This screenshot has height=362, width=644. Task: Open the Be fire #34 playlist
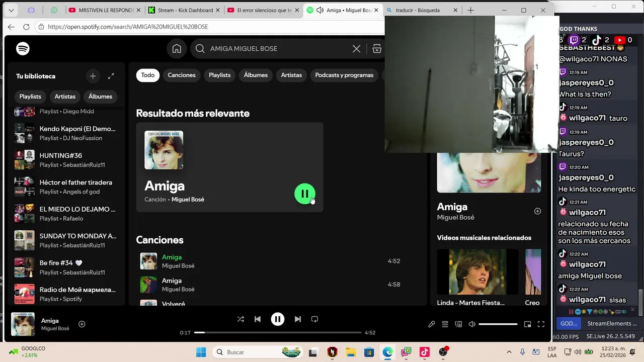(x=66, y=267)
